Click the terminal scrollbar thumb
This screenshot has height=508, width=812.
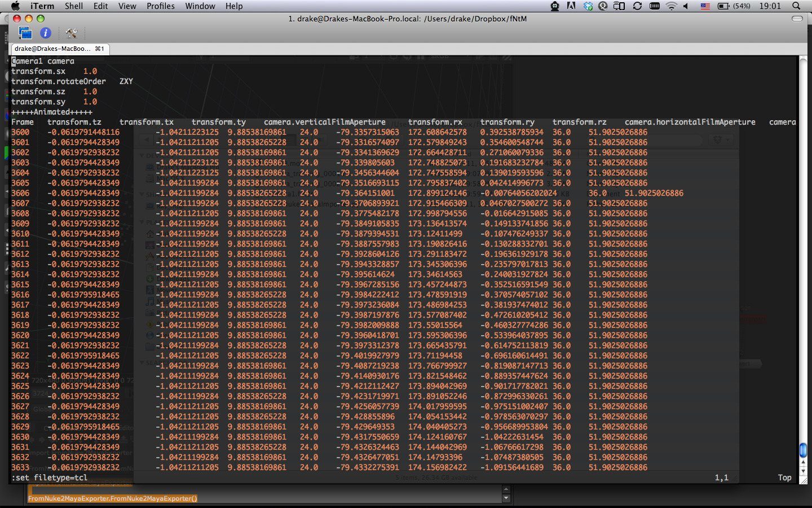pos(803,450)
